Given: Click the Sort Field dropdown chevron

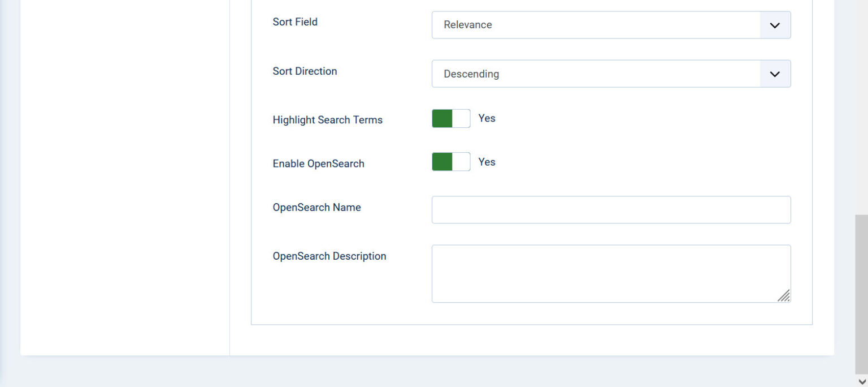Looking at the screenshot, I should 774,25.
